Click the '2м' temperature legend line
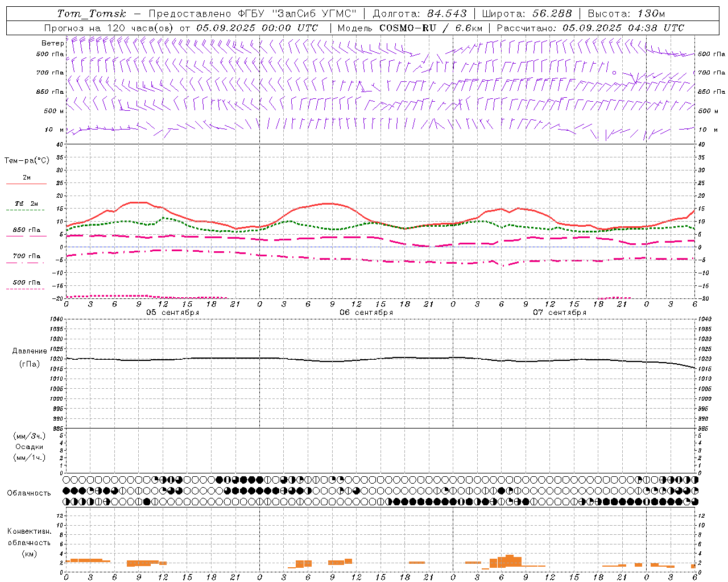 coord(26,184)
